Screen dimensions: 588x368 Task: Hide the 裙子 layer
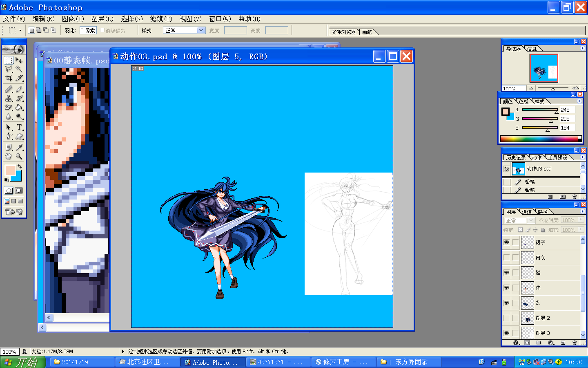[506, 242]
